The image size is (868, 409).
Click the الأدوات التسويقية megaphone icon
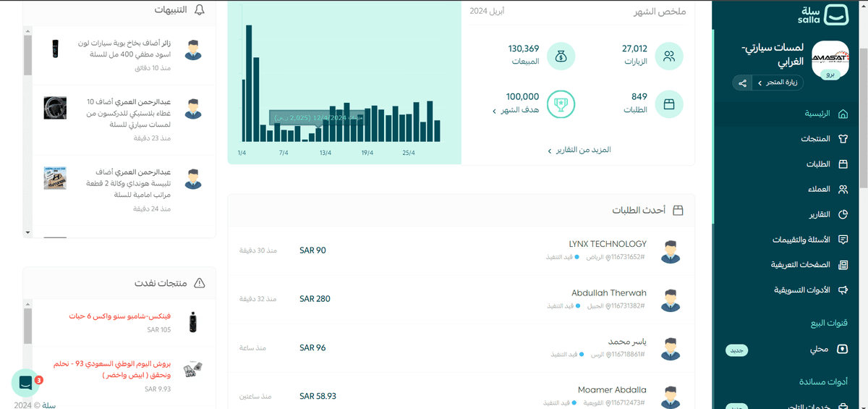click(843, 290)
